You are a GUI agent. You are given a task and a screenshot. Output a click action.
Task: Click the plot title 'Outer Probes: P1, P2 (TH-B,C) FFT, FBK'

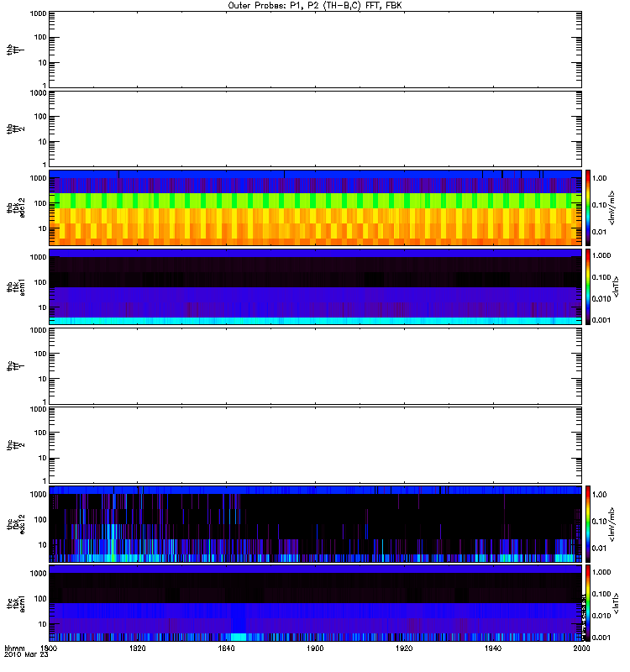[x=315, y=6]
